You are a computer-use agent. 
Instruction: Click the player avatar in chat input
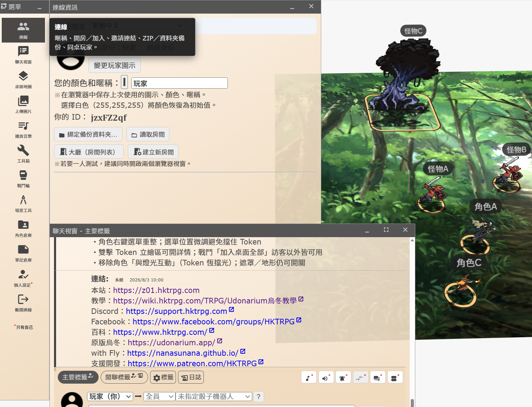[x=72, y=400]
